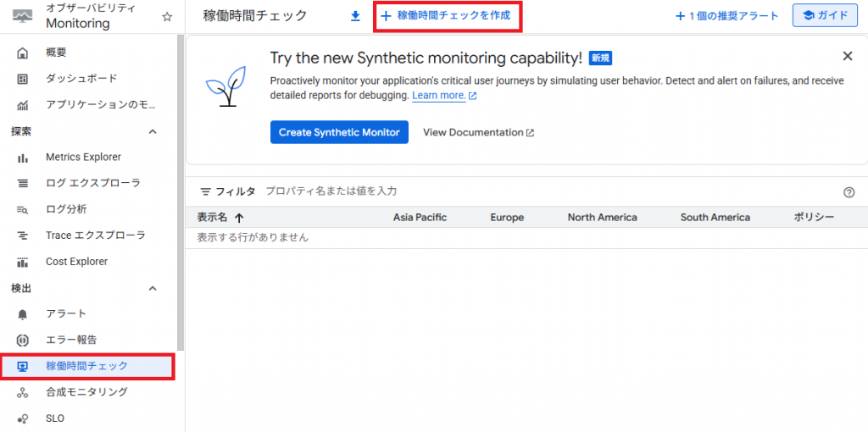The image size is (868, 432).
Task: Close the Synthetic monitoring banner
Action: pos(847,56)
